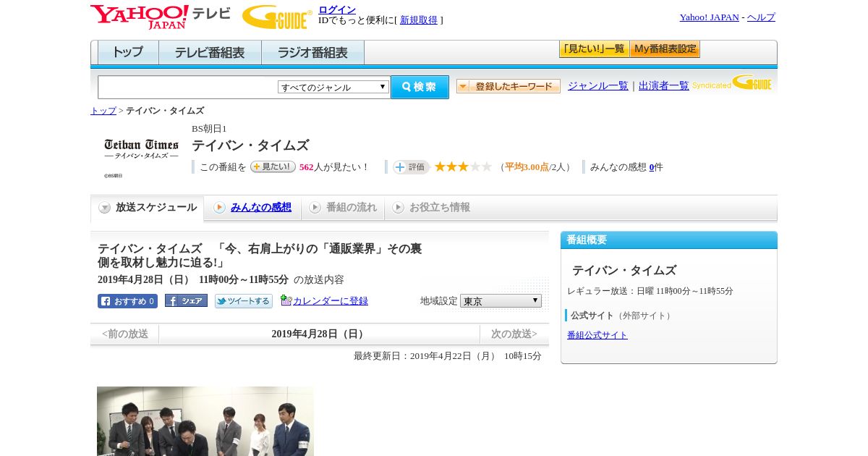
Task: Click the BS朝日1 channel label
Action: (209, 129)
